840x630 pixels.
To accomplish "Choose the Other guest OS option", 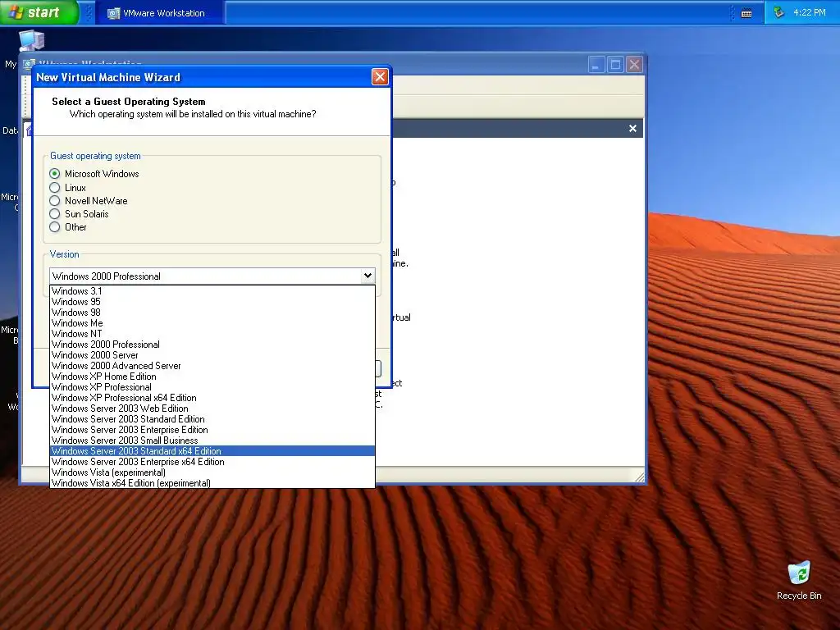I will [x=55, y=227].
